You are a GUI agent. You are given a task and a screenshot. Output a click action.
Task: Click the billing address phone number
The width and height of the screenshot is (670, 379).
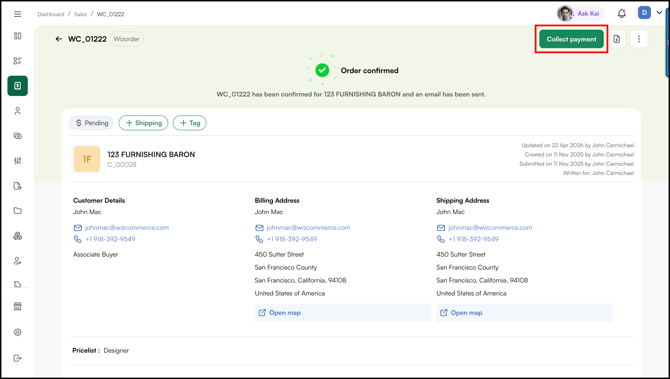[292, 239]
